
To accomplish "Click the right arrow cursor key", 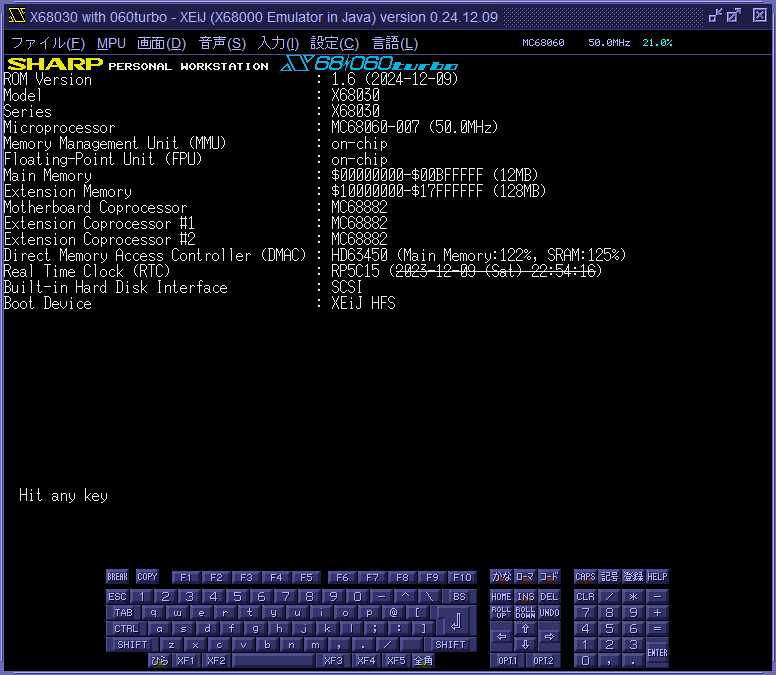I will click(x=549, y=636).
